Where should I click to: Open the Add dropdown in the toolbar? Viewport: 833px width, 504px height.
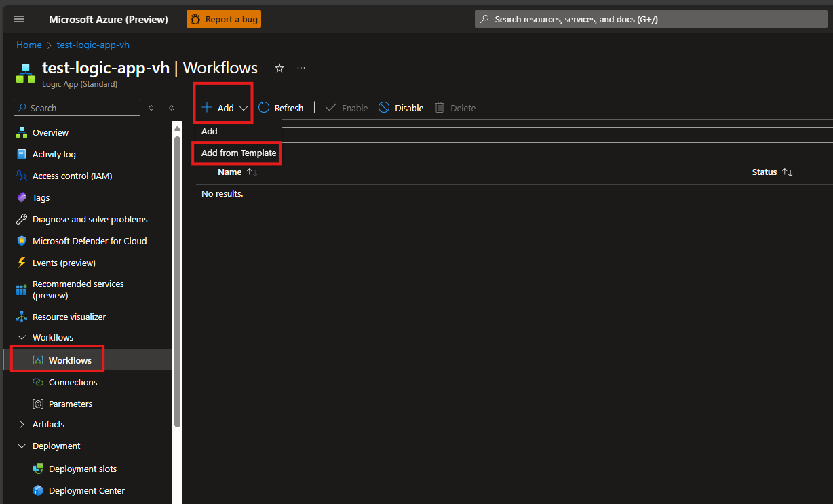pyautogui.click(x=225, y=108)
